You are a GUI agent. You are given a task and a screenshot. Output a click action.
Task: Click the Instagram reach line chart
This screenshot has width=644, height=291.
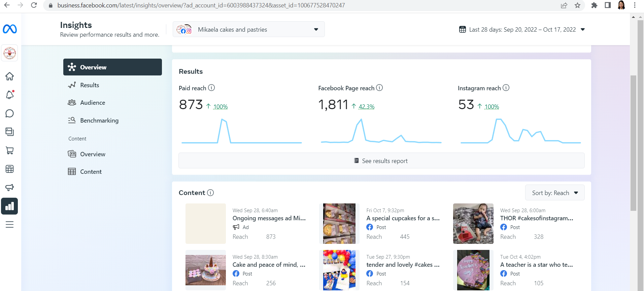coord(521,131)
